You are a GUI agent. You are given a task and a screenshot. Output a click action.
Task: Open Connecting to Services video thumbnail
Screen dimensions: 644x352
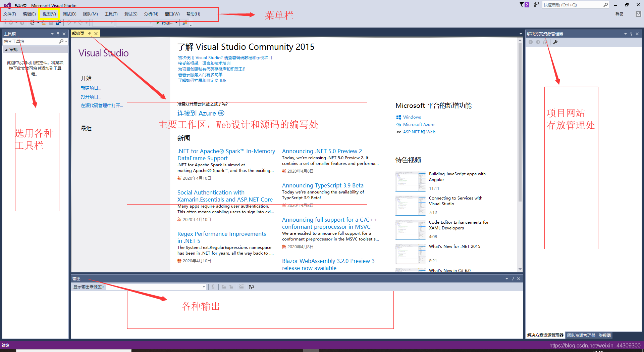(410, 206)
